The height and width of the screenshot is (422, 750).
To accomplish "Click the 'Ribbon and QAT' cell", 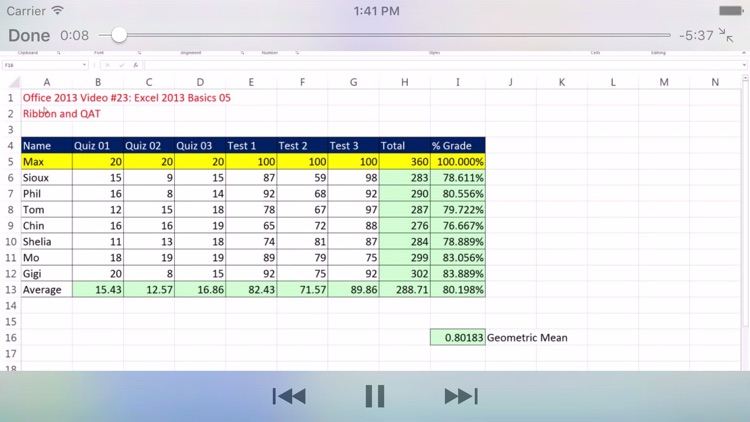I will point(62,114).
